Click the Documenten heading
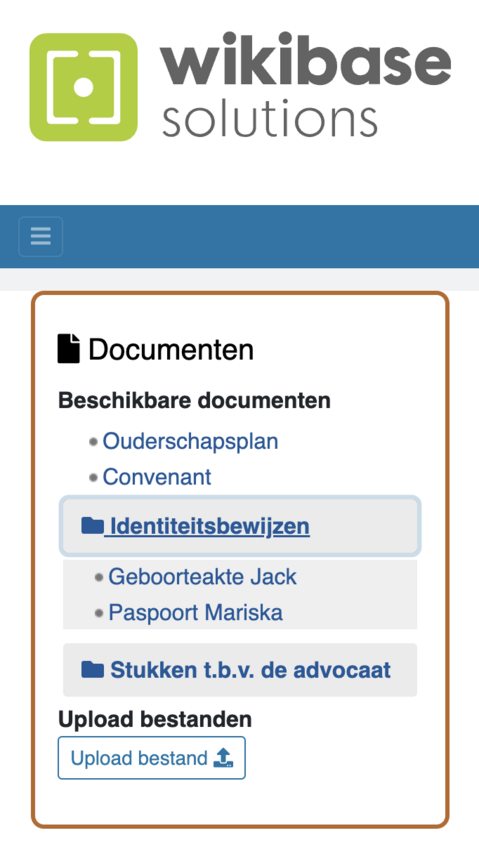This screenshot has width=479, height=847. coord(171,349)
